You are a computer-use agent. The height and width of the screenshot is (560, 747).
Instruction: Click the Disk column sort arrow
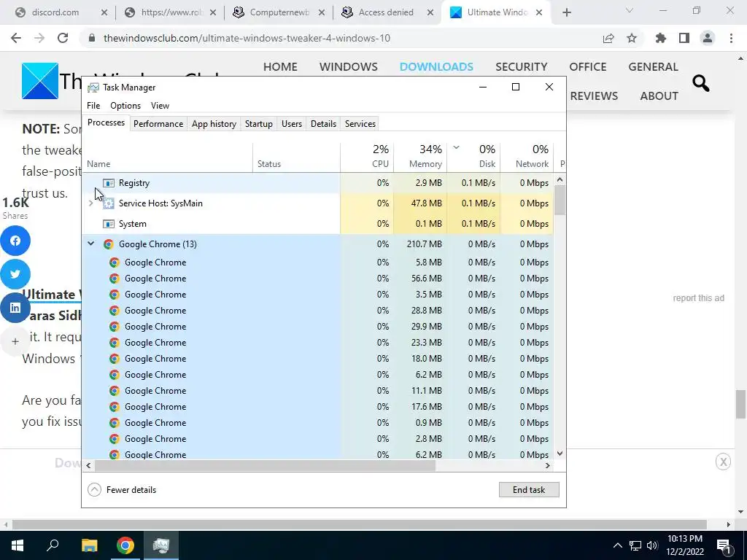[456, 147]
